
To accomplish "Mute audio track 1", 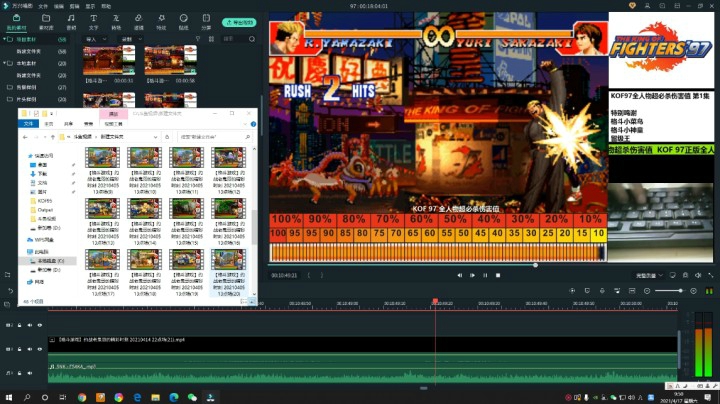I will pyautogui.click(x=30, y=373).
